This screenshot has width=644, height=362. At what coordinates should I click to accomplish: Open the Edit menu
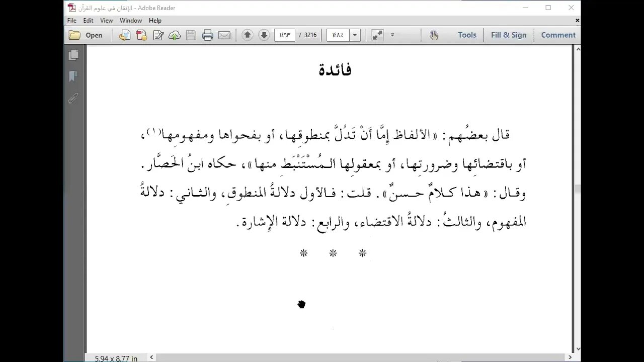[89, 21]
